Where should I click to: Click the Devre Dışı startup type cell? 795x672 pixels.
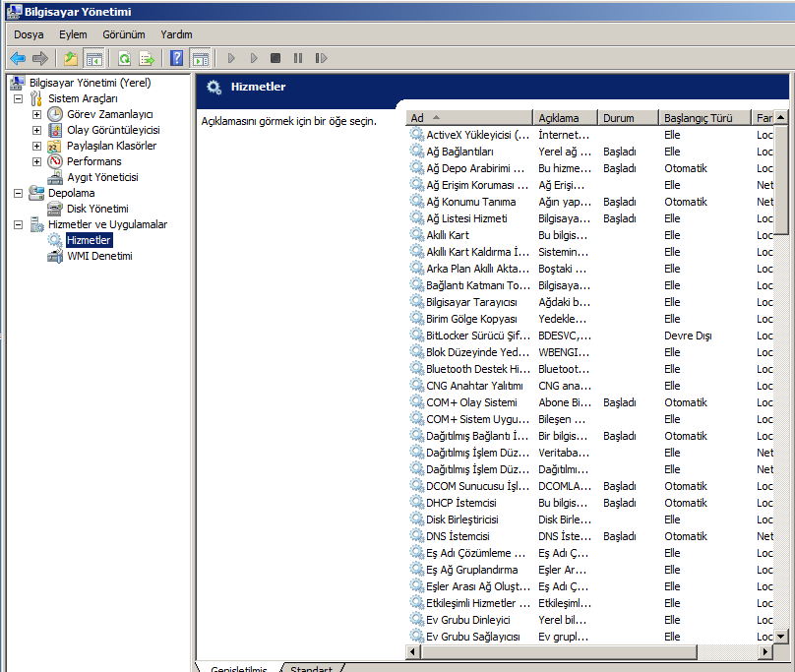coord(688,336)
